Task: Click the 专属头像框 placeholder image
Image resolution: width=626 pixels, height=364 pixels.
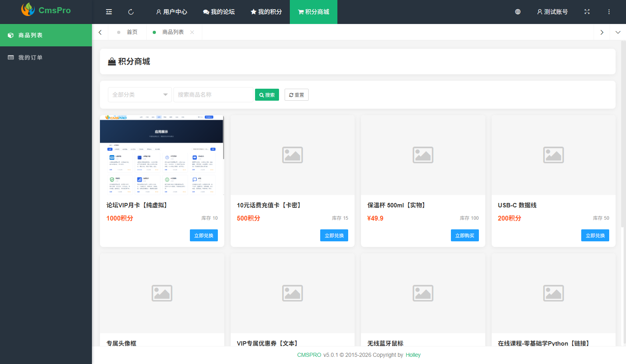Action: (x=162, y=293)
